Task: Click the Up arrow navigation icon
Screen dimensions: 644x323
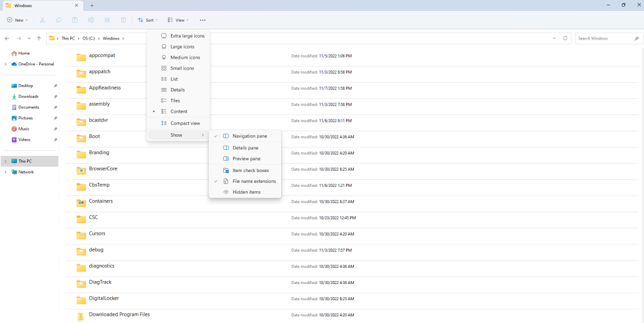Action: 39,38
